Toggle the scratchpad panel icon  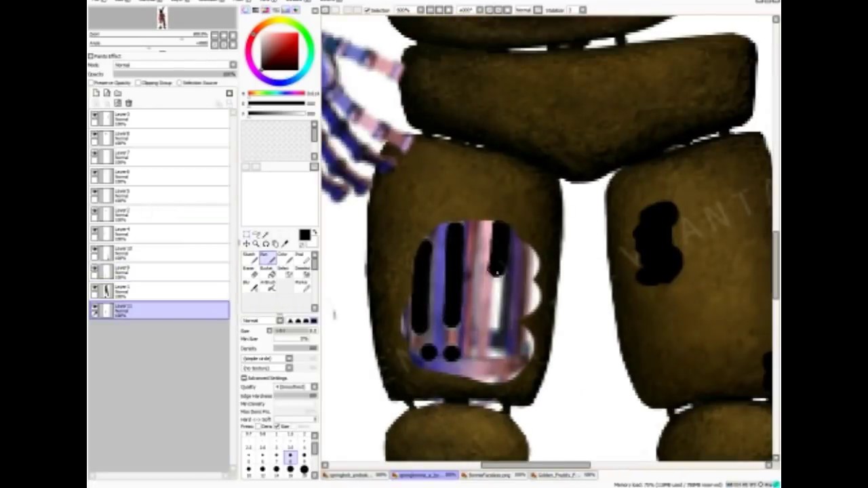coord(296,10)
